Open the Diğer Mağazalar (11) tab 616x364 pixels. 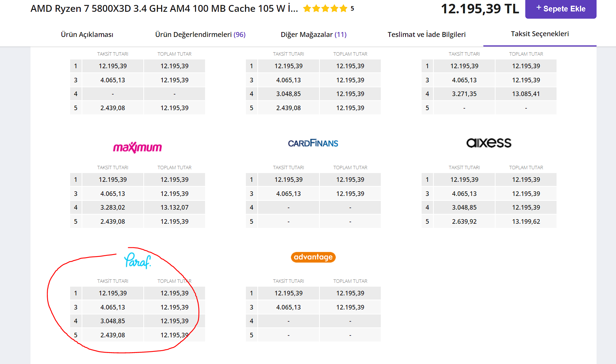point(313,35)
